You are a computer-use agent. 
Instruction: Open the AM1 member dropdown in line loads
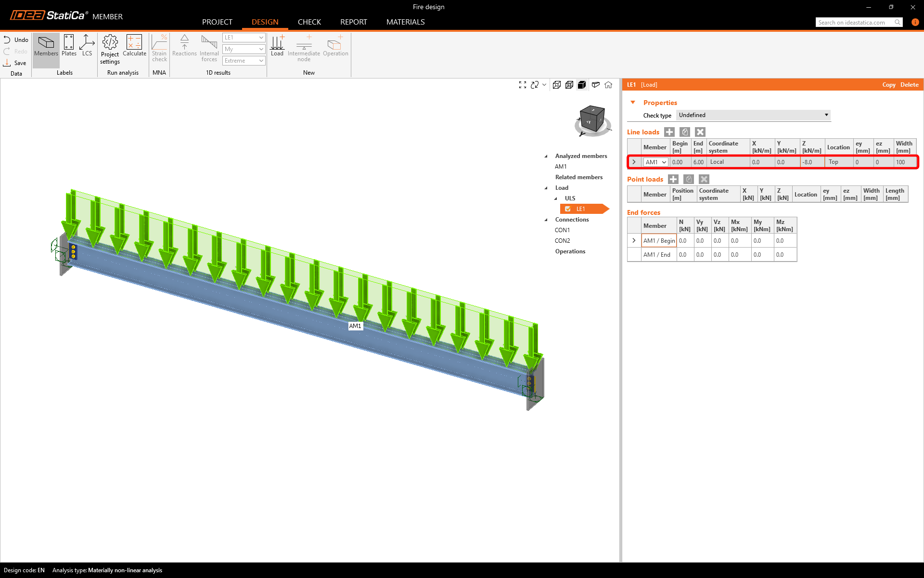point(656,162)
